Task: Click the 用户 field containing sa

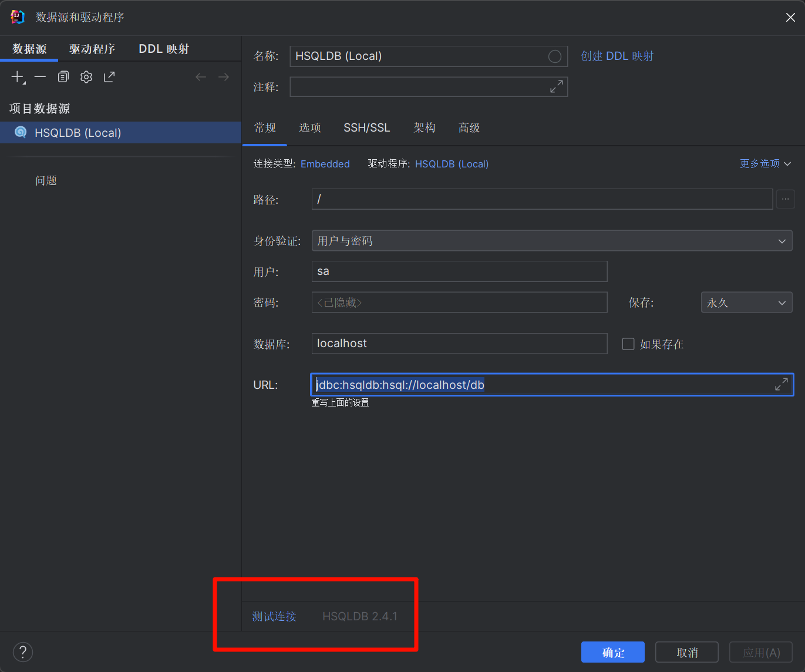Action: tap(459, 271)
